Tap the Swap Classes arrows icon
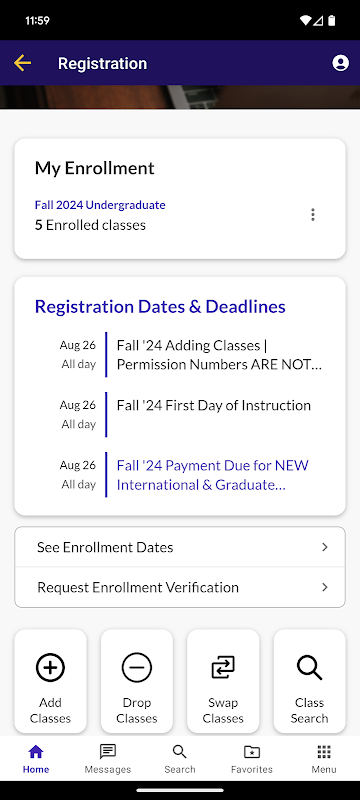 223,667
